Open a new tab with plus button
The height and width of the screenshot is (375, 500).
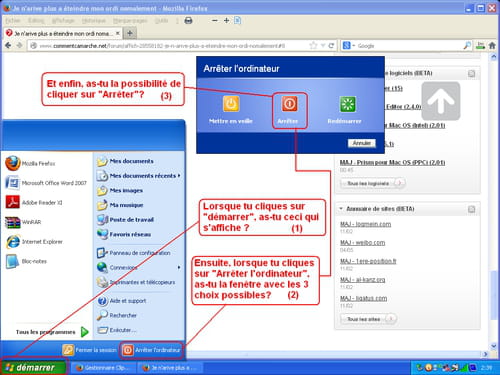point(130,33)
